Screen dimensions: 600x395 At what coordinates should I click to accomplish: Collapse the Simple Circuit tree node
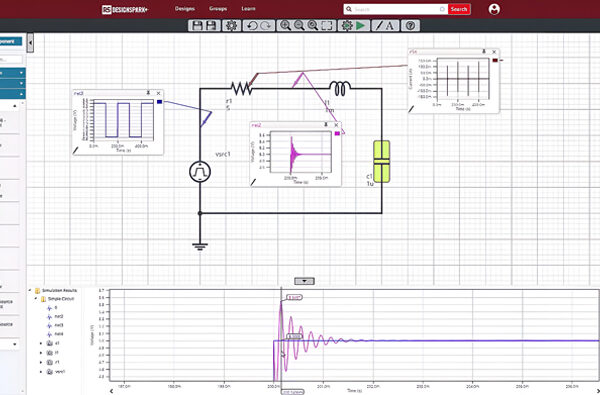click(36, 299)
